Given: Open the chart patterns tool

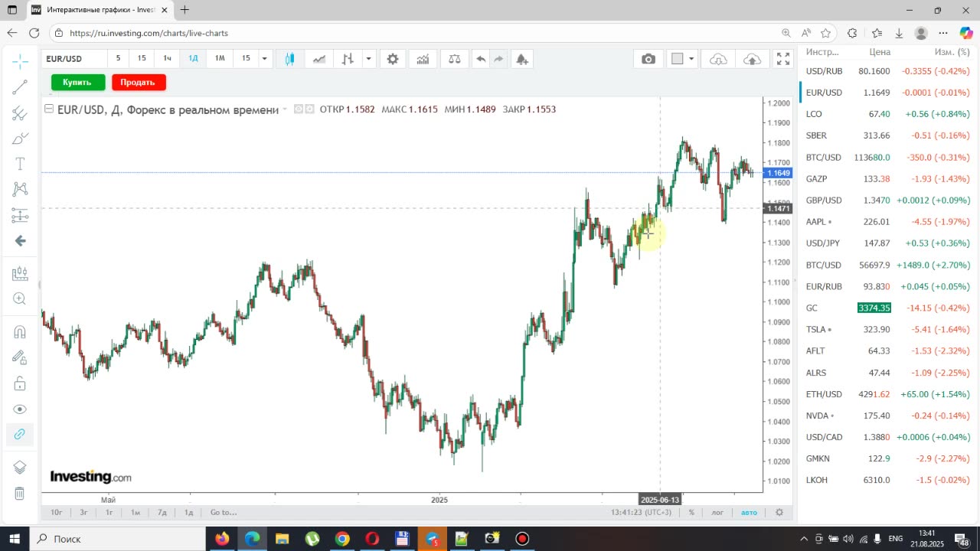Looking at the screenshot, I should click(20, 189).
